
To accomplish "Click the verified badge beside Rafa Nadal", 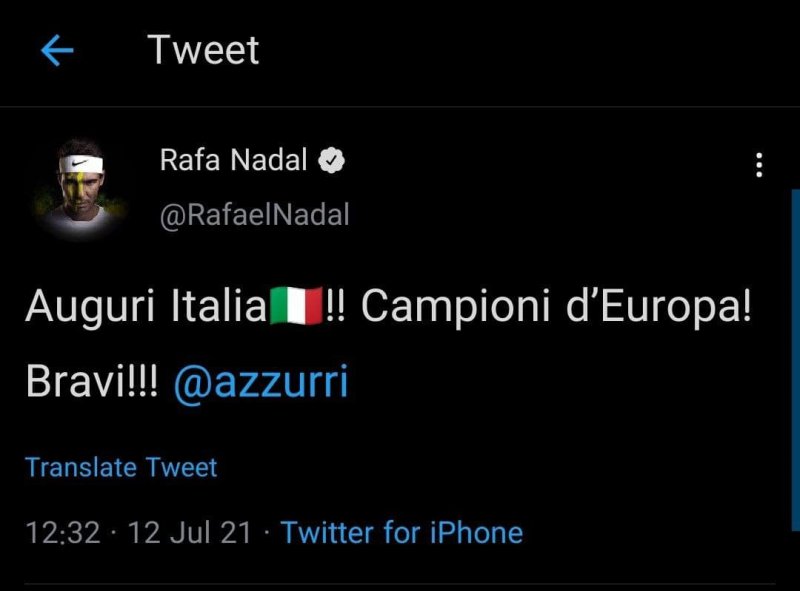I will [x=332, y=160].
